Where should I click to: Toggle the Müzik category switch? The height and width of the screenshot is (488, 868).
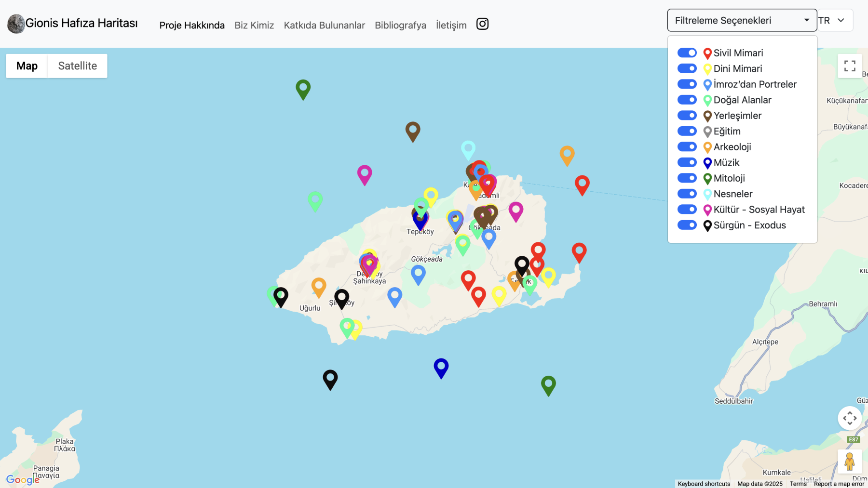(687, 162)
